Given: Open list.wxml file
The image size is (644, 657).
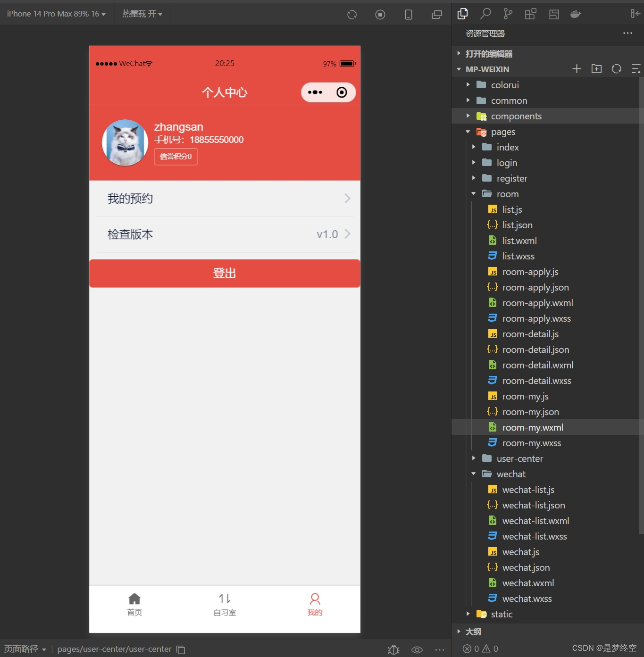Looking at the screenshot, I should point(519,241).
